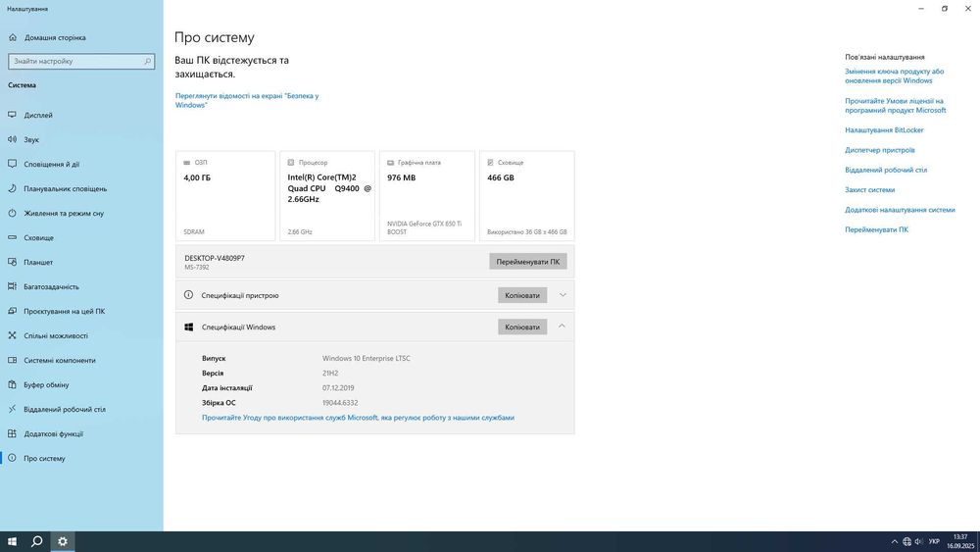Open Змінення ключа продукту link

click(895, 75)
